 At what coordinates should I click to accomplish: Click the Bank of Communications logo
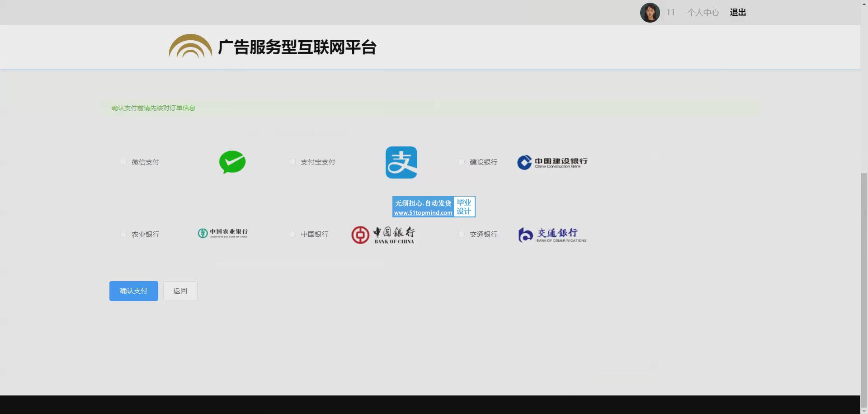click(x=552, y=235)
